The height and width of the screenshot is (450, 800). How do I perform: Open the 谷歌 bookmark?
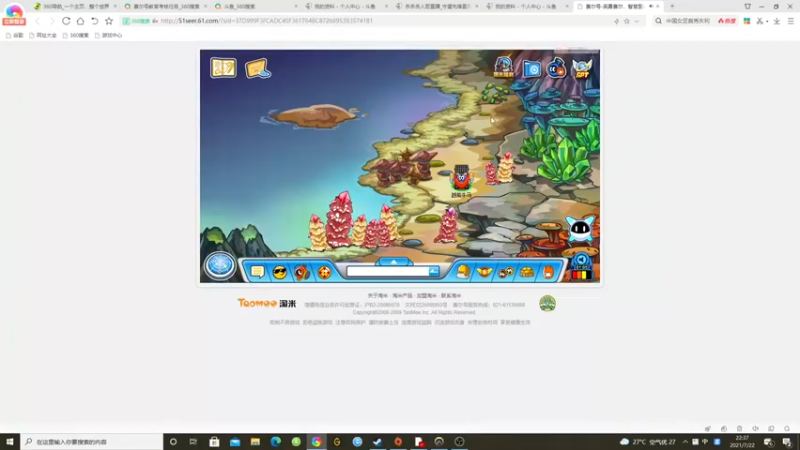click(15, 35)
